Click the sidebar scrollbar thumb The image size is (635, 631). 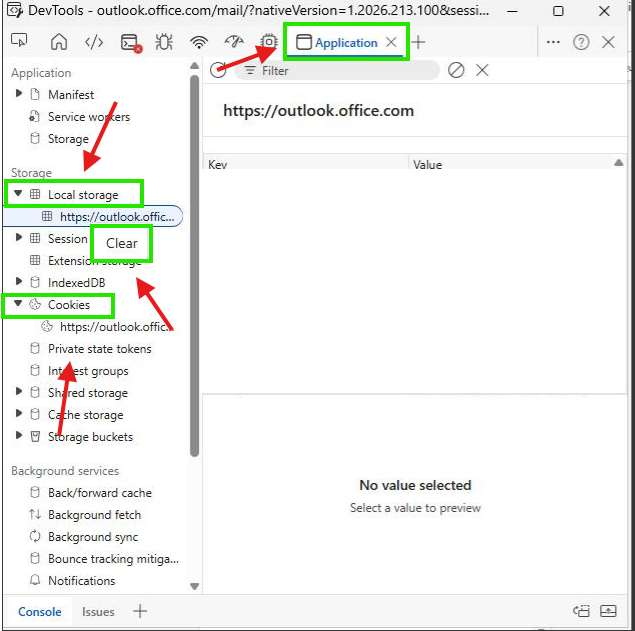pyautogui.click(x=194, y=265)
